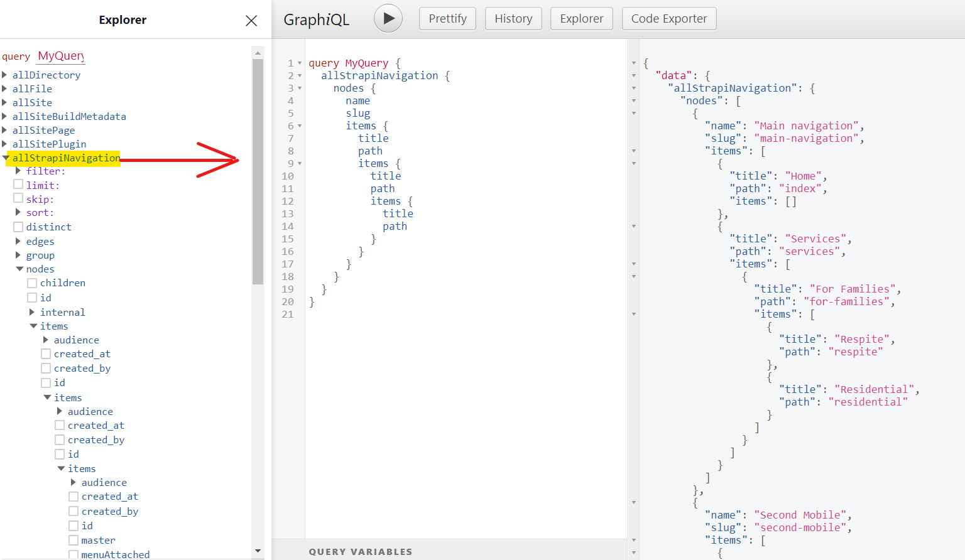Fold the allStrapiNavigation block at line 2
Image resolution: width=965 pixels, height=560 pixels.
300,76
